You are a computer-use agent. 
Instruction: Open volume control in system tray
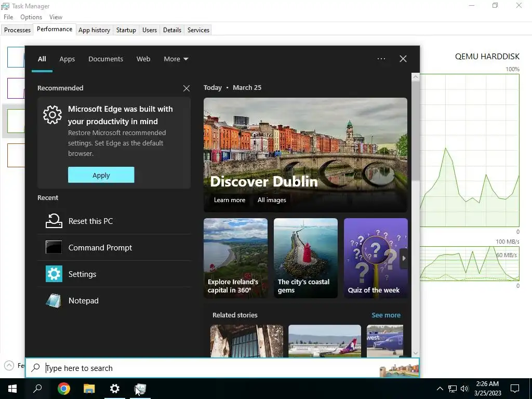coord(464,389)
